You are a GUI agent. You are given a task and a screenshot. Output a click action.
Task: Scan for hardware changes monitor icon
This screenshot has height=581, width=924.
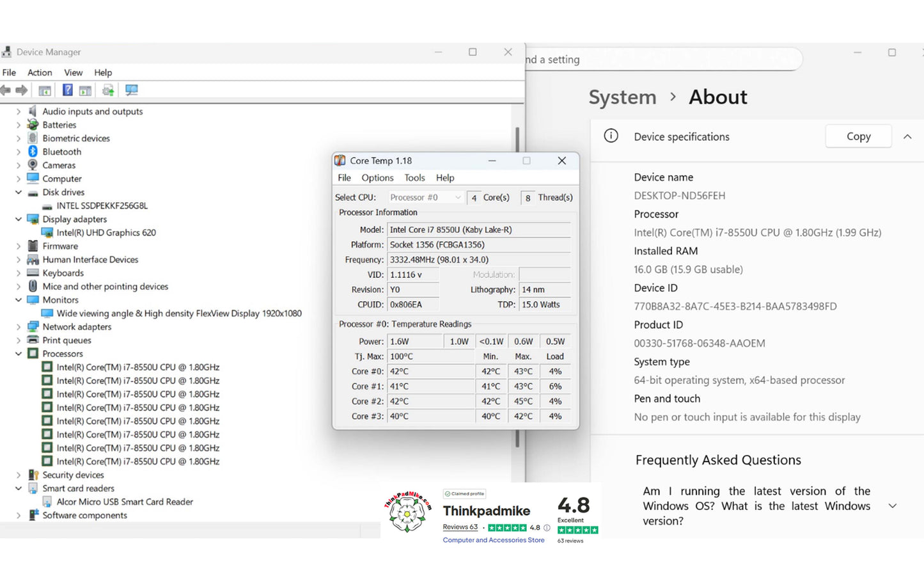(x=132, y=90)
